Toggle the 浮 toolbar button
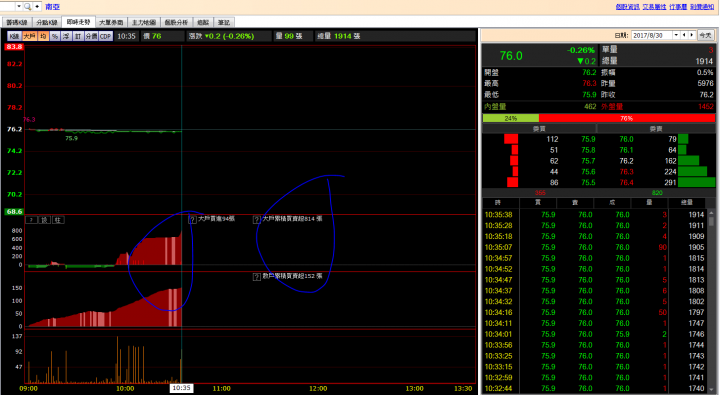The height and width of the screenshot is (395, 720). [x=66, y=36]
